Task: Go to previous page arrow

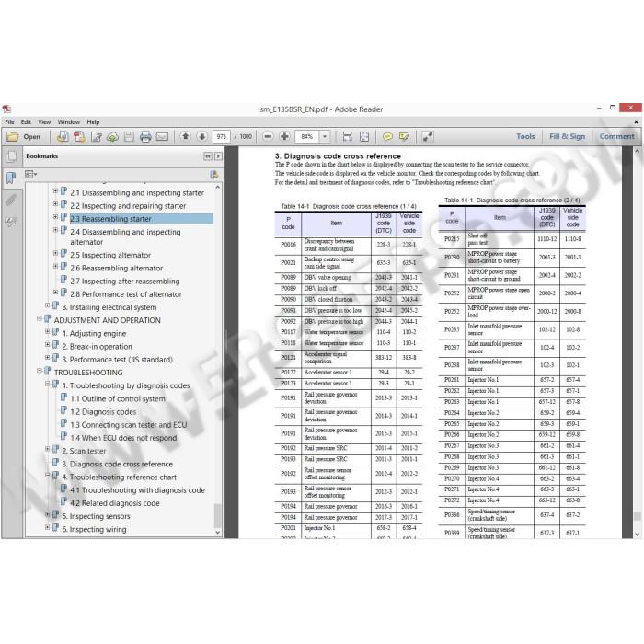Action: [185, 136]
